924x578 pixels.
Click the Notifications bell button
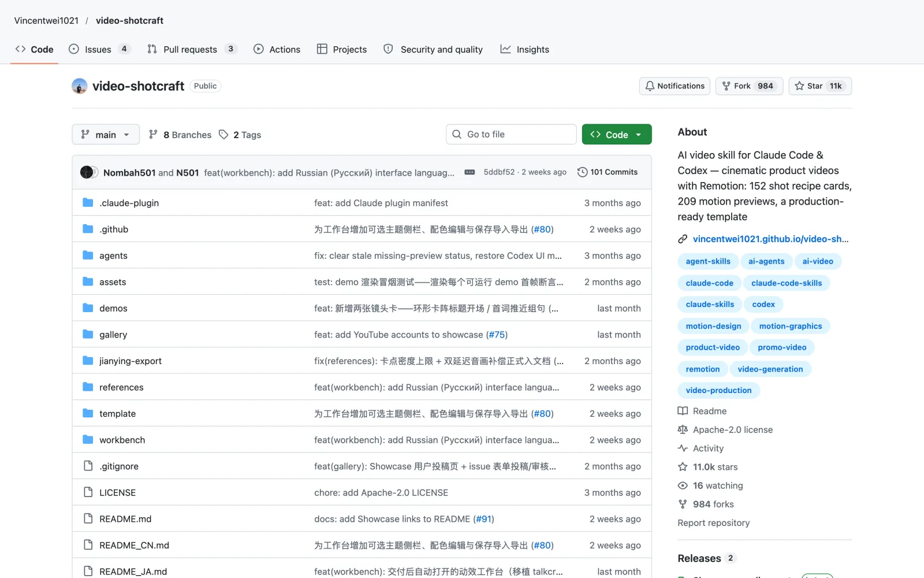click(x=675, y=86)
